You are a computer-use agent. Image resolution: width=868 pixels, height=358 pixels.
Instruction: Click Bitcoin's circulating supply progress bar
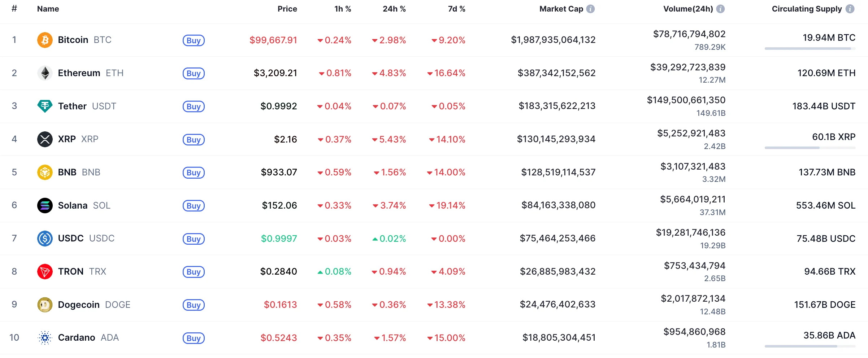(810, 48)
